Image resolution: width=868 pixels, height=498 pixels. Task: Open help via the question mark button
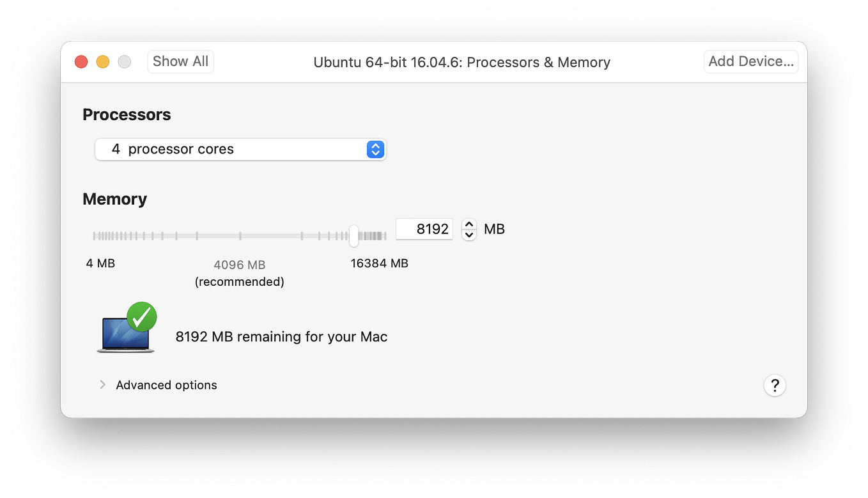(x=775, y=385)
